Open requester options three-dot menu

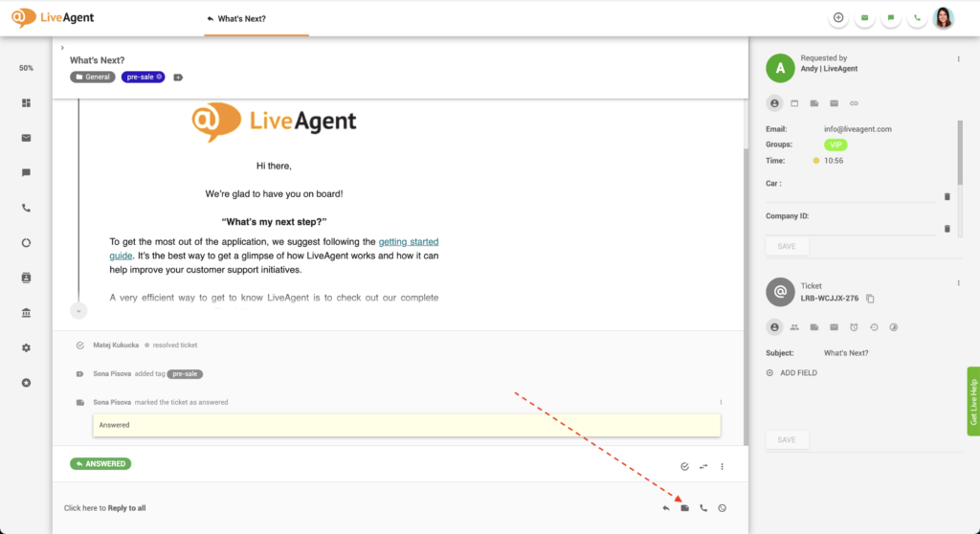[x=958, y=59]
